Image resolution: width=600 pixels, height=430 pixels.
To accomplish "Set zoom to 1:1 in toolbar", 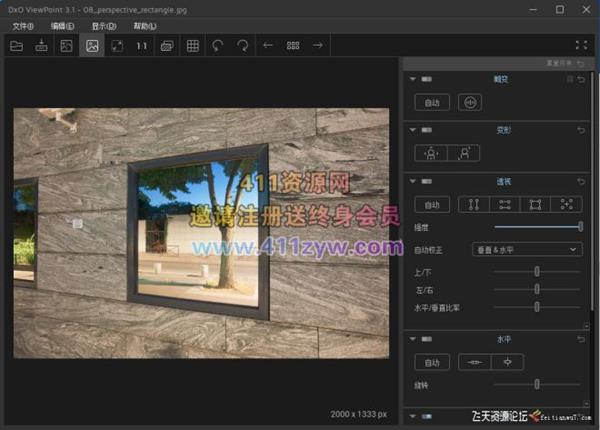I will click(x=142, y=46).
